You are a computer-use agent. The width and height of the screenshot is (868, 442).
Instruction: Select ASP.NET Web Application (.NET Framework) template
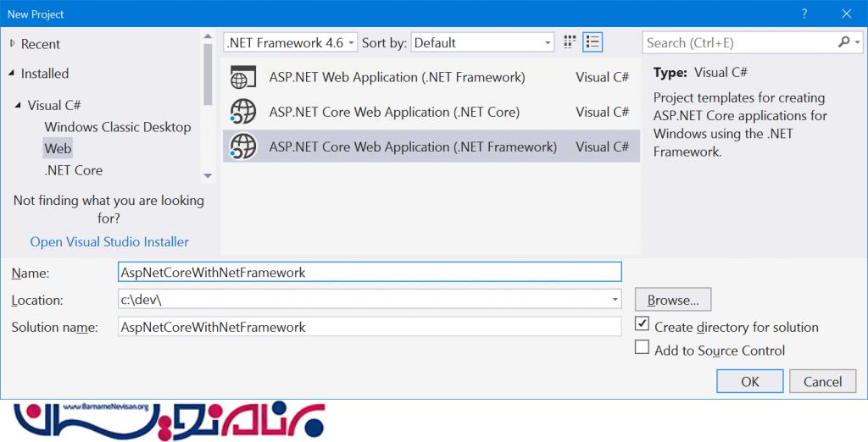[431, 77]
